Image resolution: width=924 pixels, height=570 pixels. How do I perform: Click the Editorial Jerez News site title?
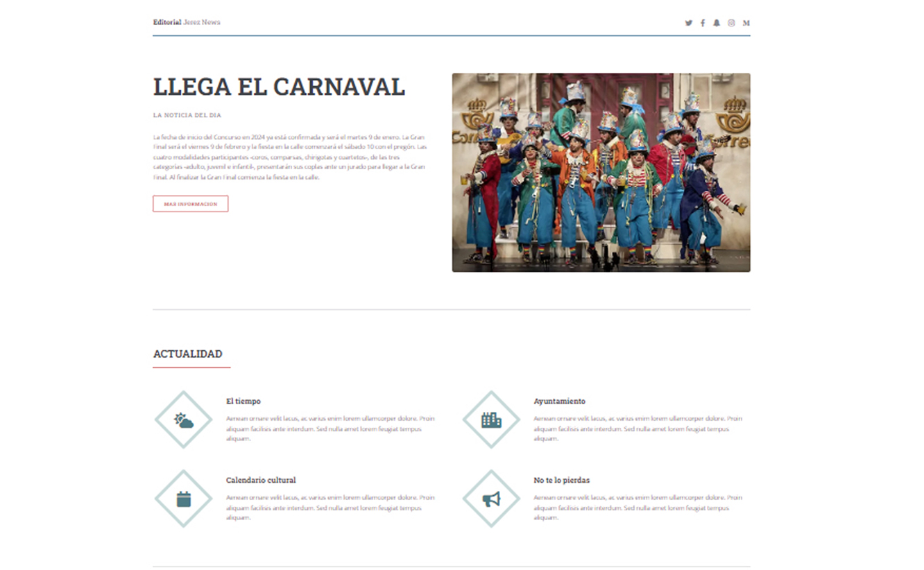click(187, 22)
